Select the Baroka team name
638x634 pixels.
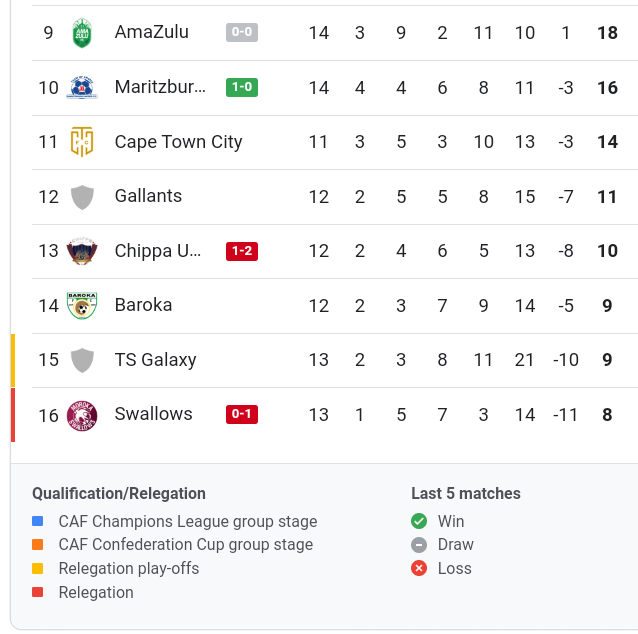(143, 305)
